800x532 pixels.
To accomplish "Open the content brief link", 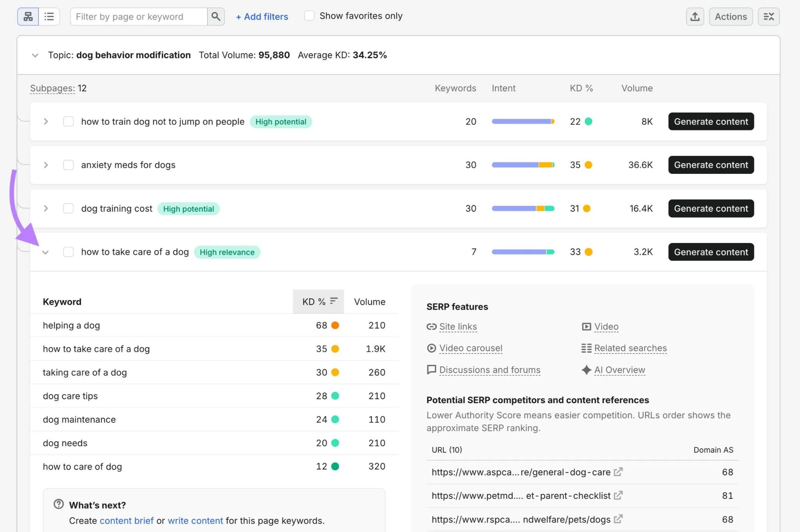I will (x=127, y=520).
